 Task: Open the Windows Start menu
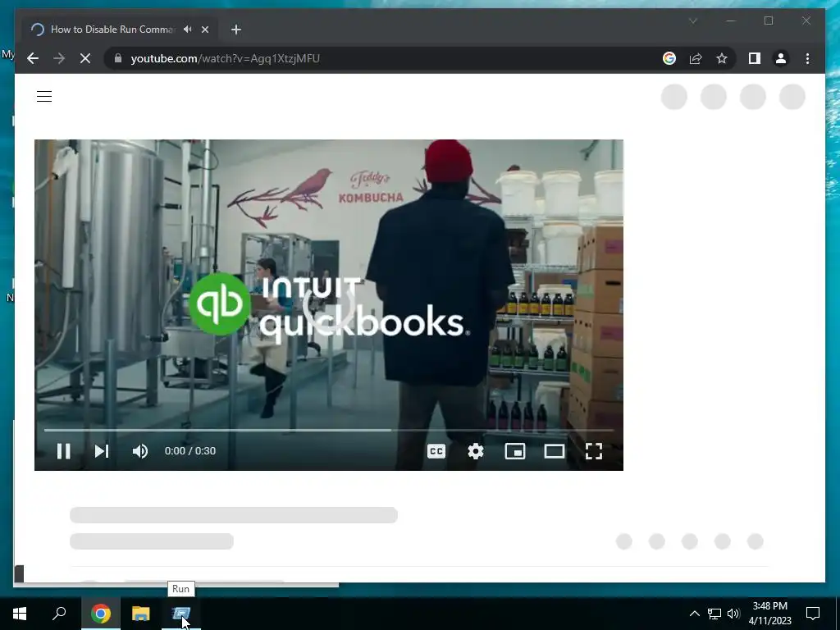(20, 614)
